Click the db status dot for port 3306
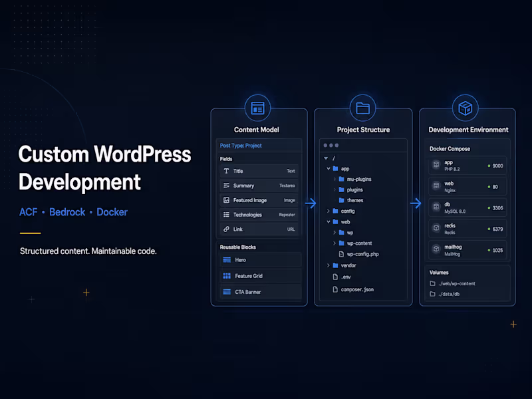The height and width of the screenshot is (399, 532). tap(489, 208)
